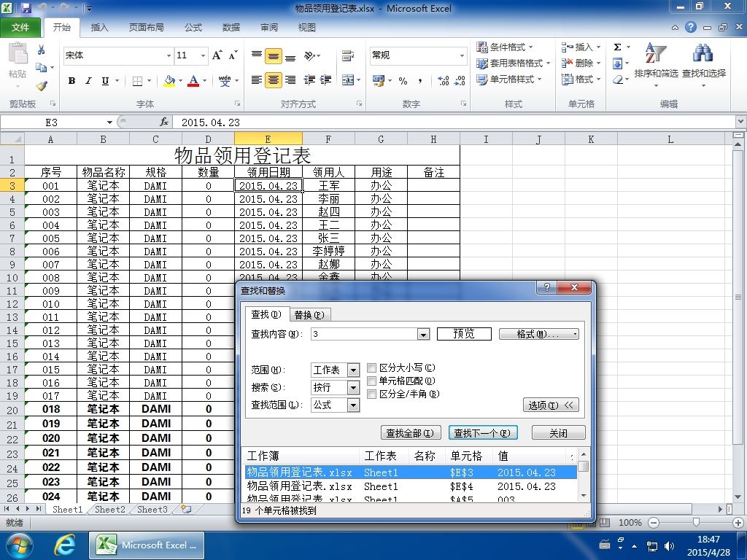Click the Excel help question icon
The height and width of the screenshot is (560, 747).
(x=691, y=27)
